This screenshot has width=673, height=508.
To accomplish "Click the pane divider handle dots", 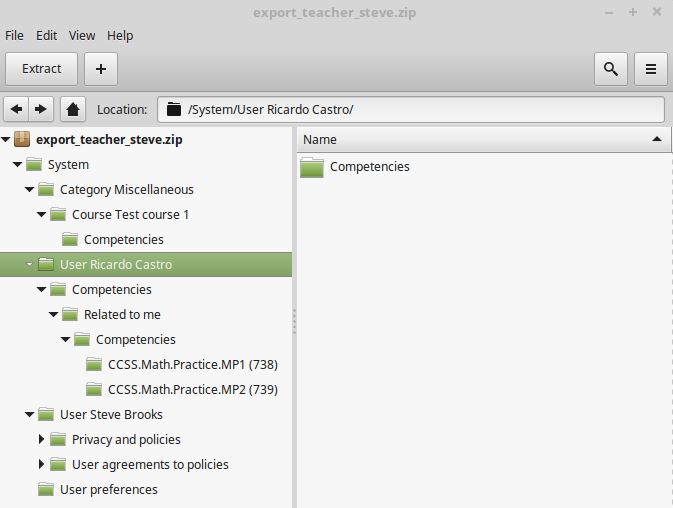I will 294,321.
